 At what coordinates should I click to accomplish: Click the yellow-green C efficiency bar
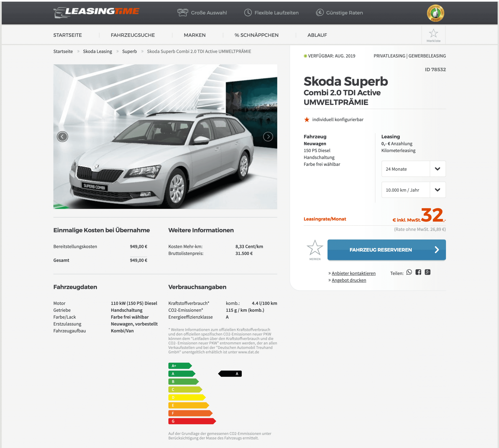pyautogui.click(x=185, y=389)
